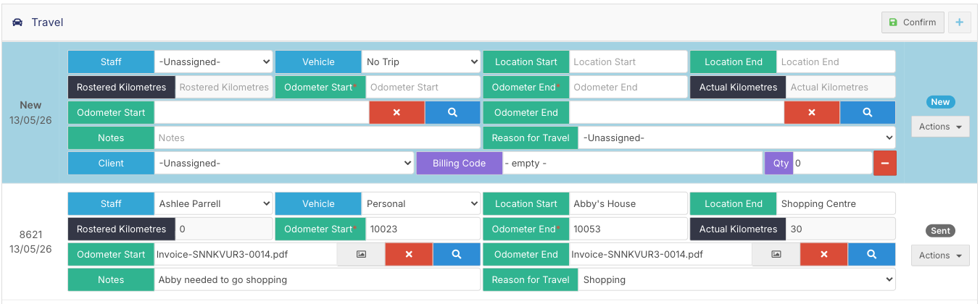Click Actual Kilometres field in New row
Viewport: 980px width, 304px height.
pos(841,88)
